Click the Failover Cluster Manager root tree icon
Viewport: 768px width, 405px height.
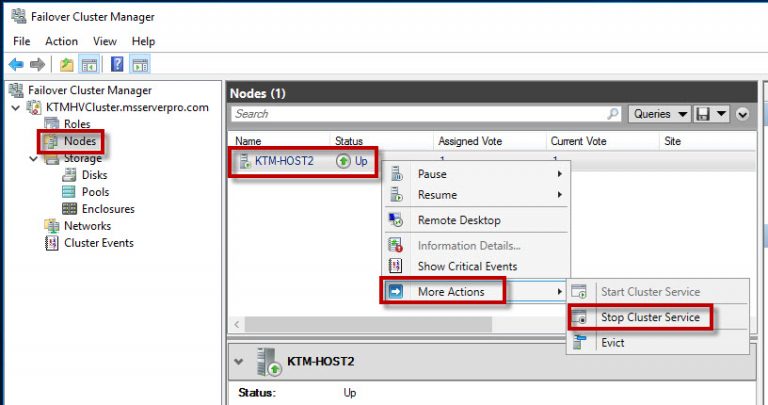tap(16, 90)
